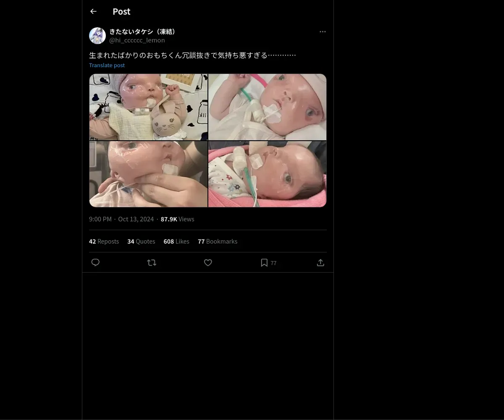Click the reply speech bubble icon
This screenshot has width=504, height=420.
[95, 262]
